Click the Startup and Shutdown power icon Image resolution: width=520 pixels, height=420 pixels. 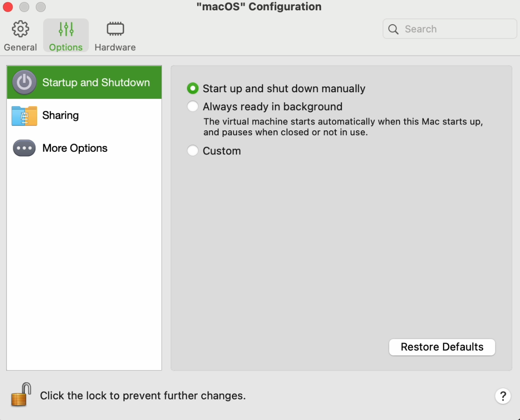(24, 82)
